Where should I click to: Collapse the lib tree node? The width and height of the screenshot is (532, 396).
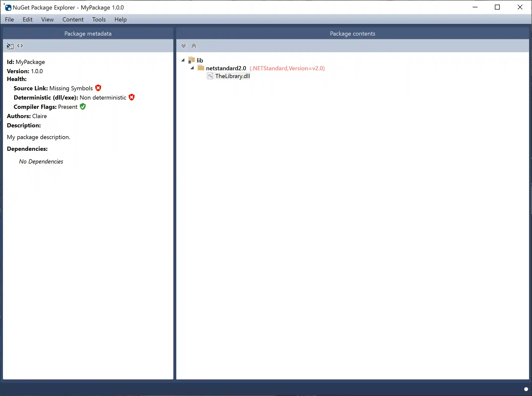pyautogui.click(x=183, y=60)
